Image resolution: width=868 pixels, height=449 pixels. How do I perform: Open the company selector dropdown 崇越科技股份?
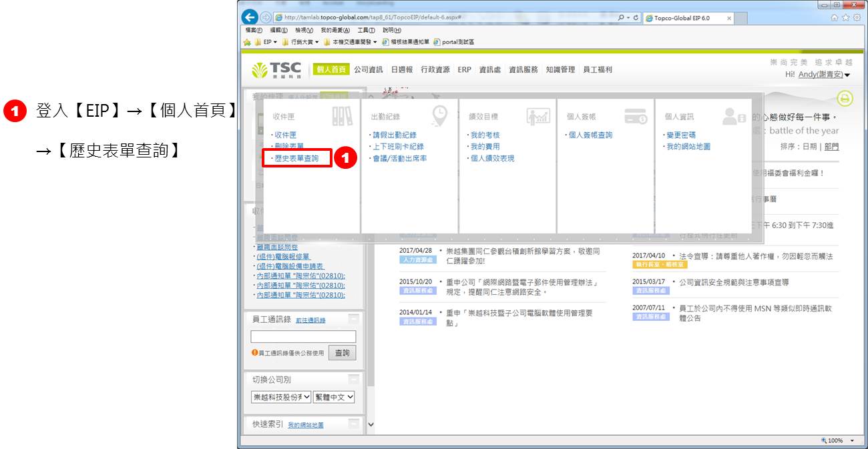[x=281, y=397]
